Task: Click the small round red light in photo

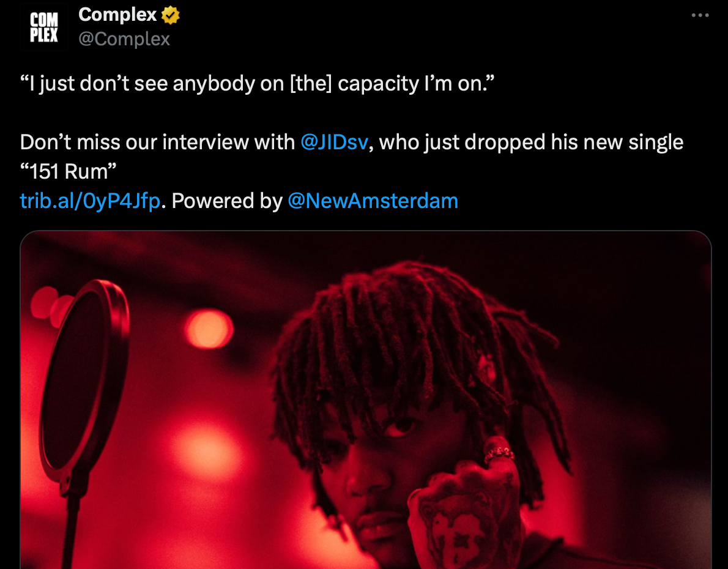Action: tap(209, 329)
